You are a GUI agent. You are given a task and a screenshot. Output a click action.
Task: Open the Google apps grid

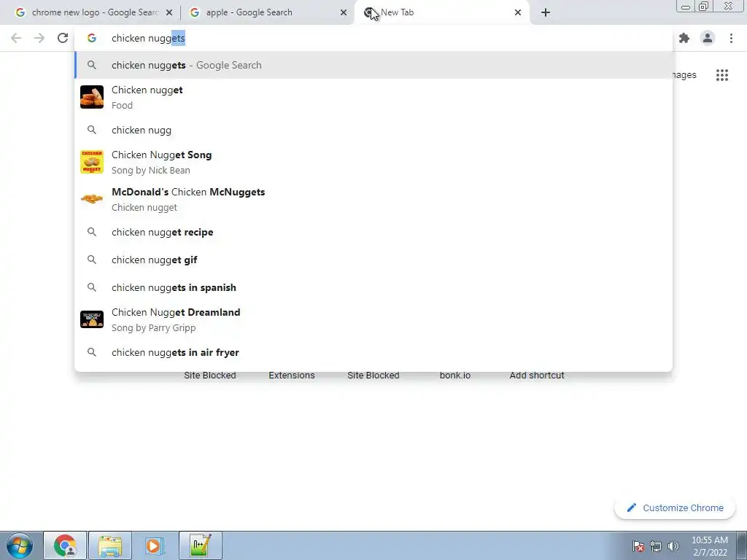721,75
